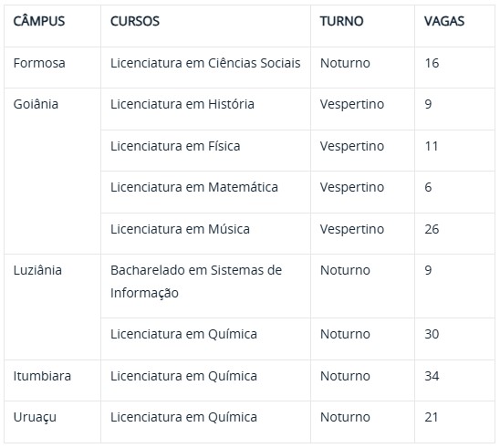Click Licenciatura em Música course

(180, 229)
